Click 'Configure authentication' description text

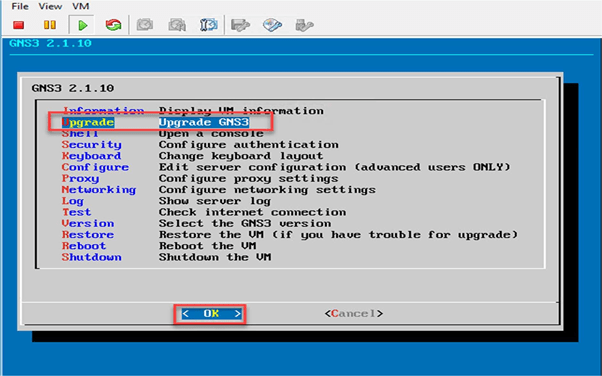tap(249, 145)
